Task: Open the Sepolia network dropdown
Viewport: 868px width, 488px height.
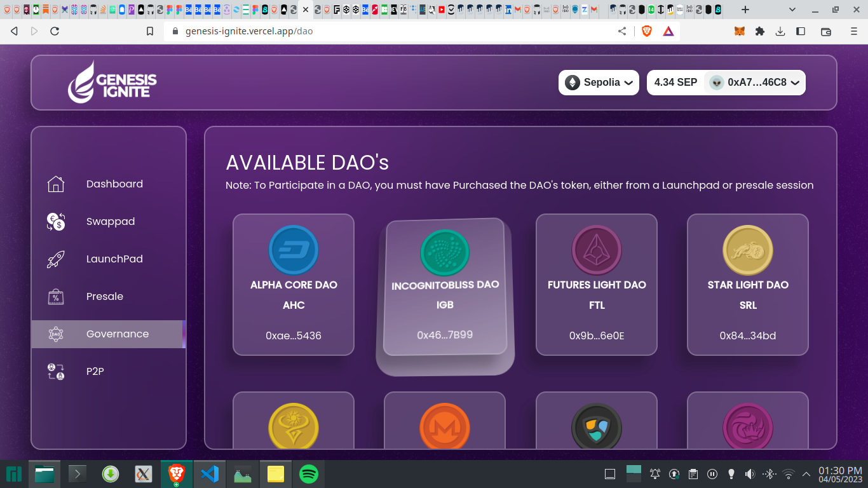Action: (x=599, y=83)
